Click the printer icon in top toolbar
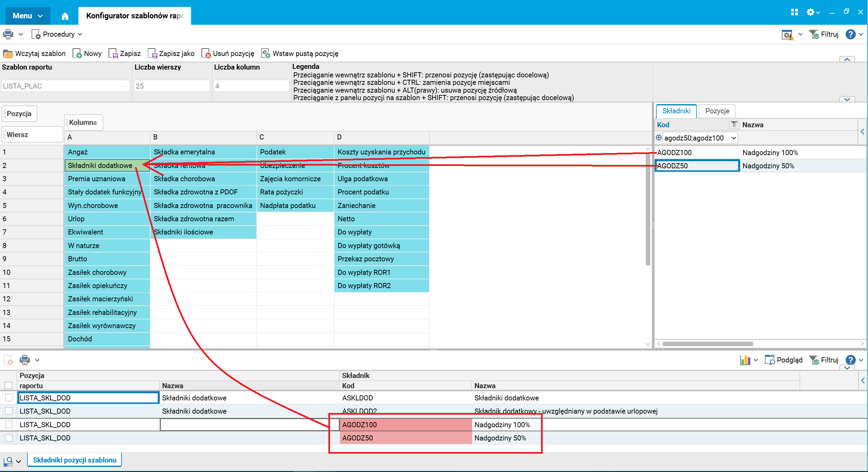 click(x=8, y=34)
